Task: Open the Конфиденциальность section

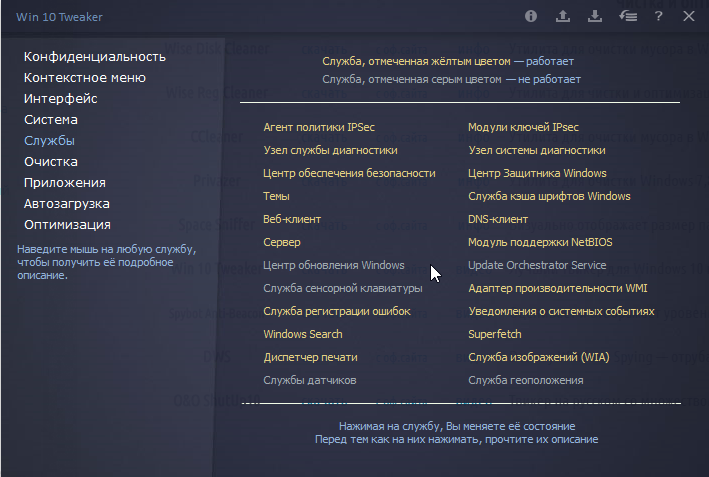Action: (95, 57)
